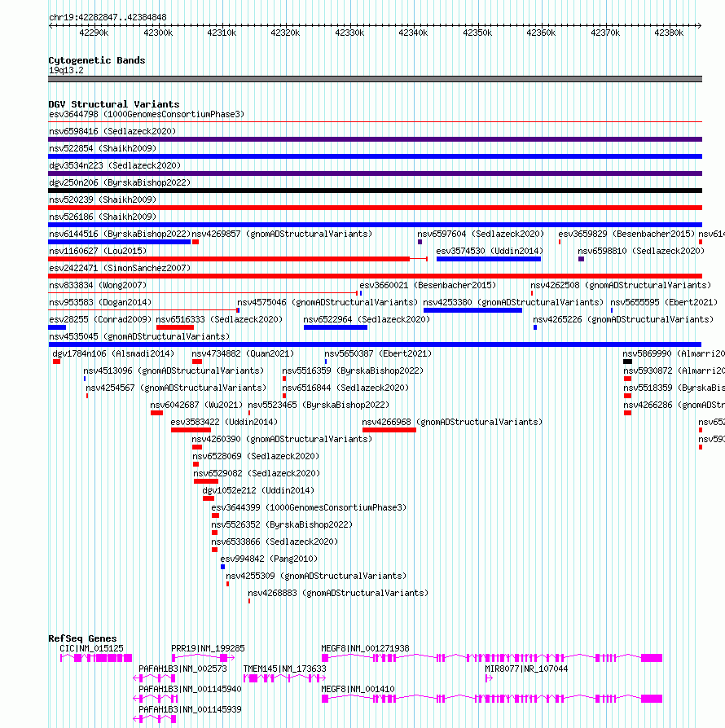
Task: Click nsv4266968 gnomAD variant label
Action: (452, 423)
